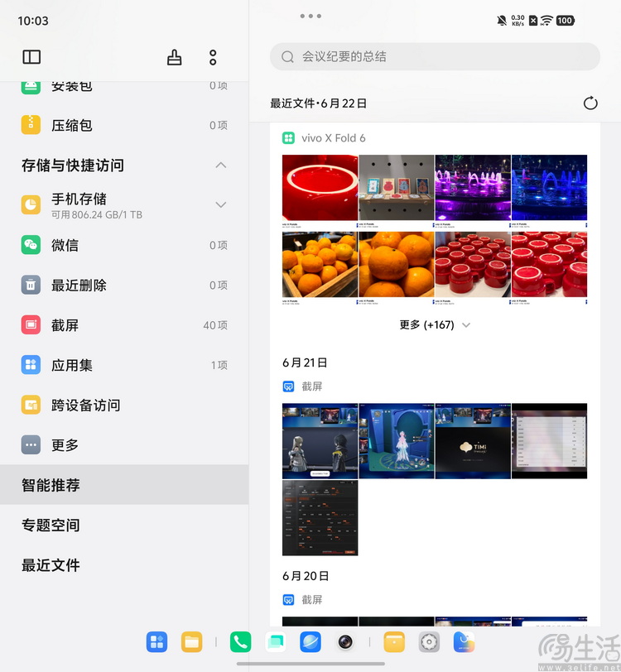Click the 压缩包 label
Viewport: 621px width, 672px height.
(71, 125)
